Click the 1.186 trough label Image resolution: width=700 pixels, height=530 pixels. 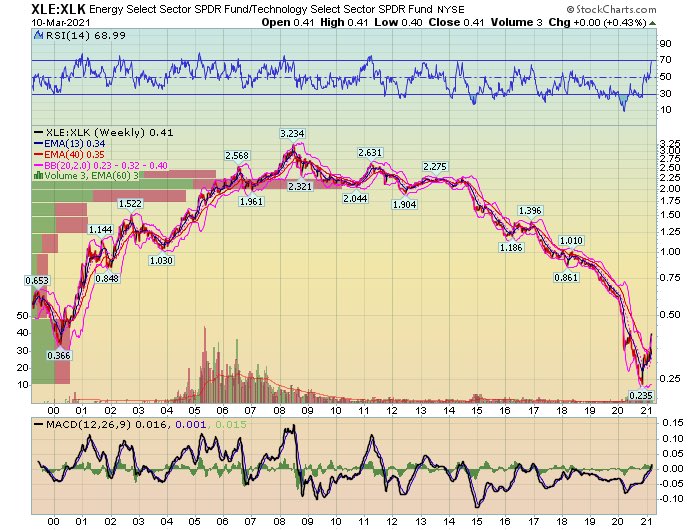[x=511, y=247]
